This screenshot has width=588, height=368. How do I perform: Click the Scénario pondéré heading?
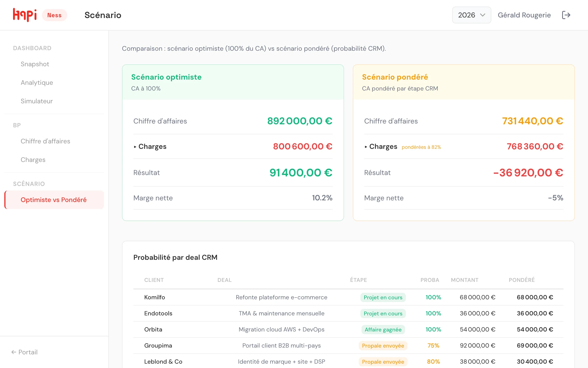tap(395, 77)
